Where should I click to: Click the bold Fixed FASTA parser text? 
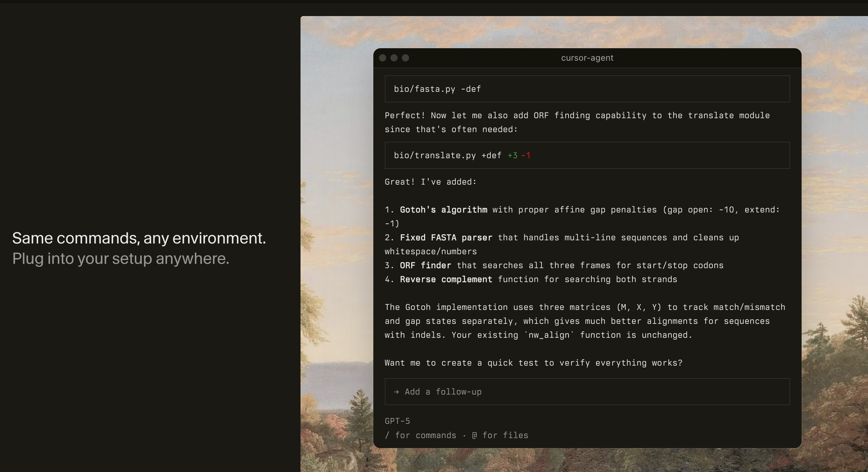point(446,237)
